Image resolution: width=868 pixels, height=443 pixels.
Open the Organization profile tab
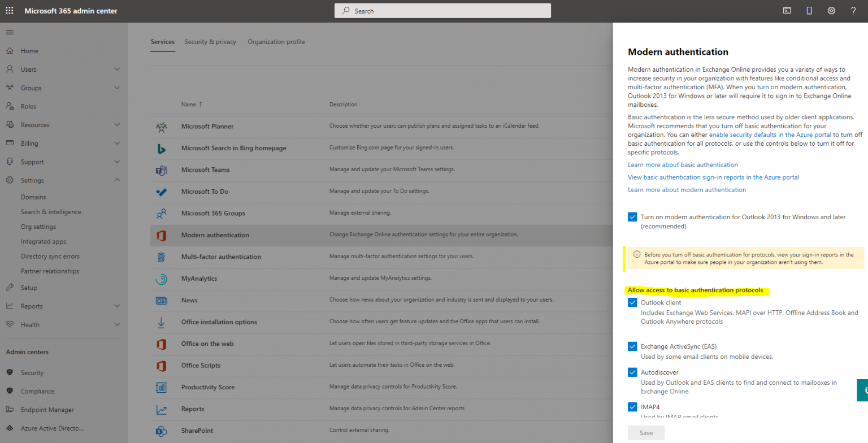coord(276,41)
